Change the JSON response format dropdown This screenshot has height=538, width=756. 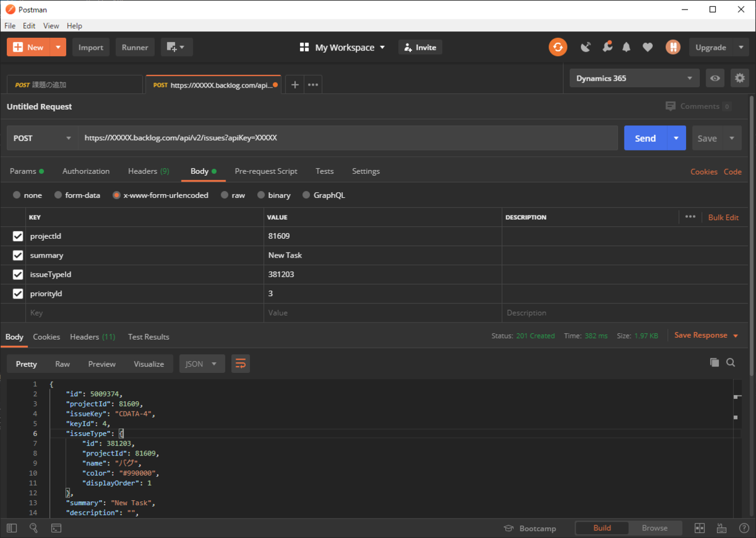click(202, 363)
